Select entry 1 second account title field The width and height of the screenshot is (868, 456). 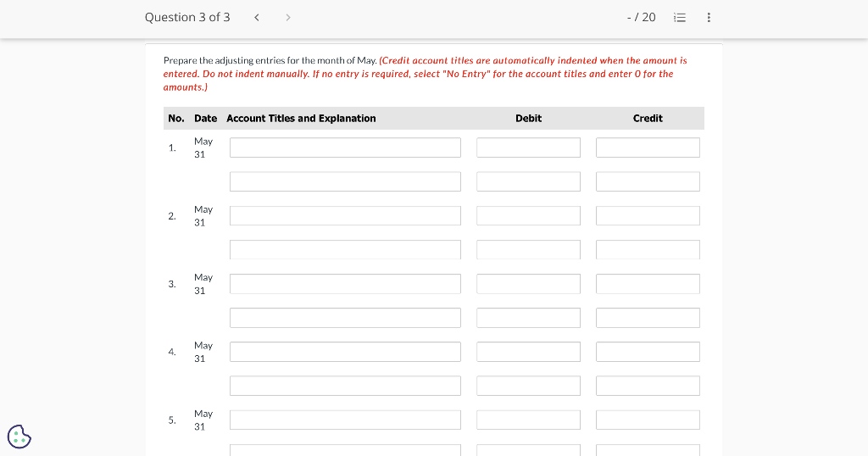click(x=346, y=181)
